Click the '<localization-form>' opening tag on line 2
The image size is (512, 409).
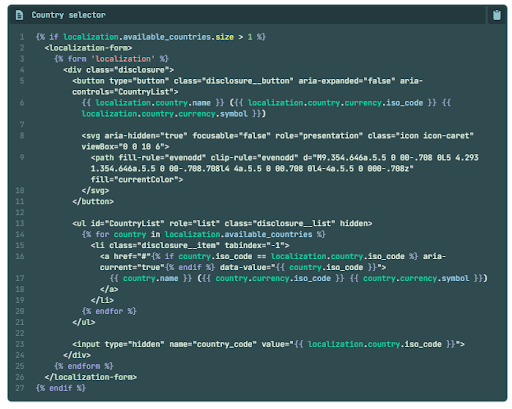point(88,48)
